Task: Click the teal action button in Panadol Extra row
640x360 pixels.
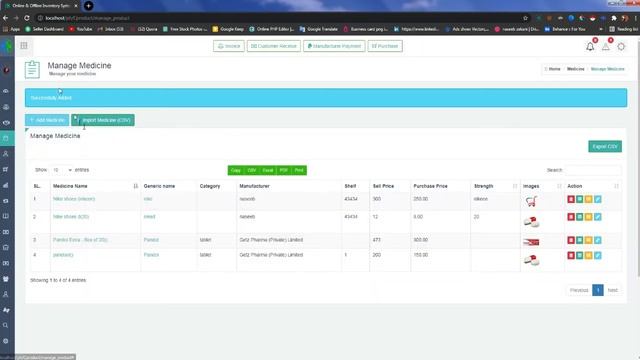Action: (580, 240)
